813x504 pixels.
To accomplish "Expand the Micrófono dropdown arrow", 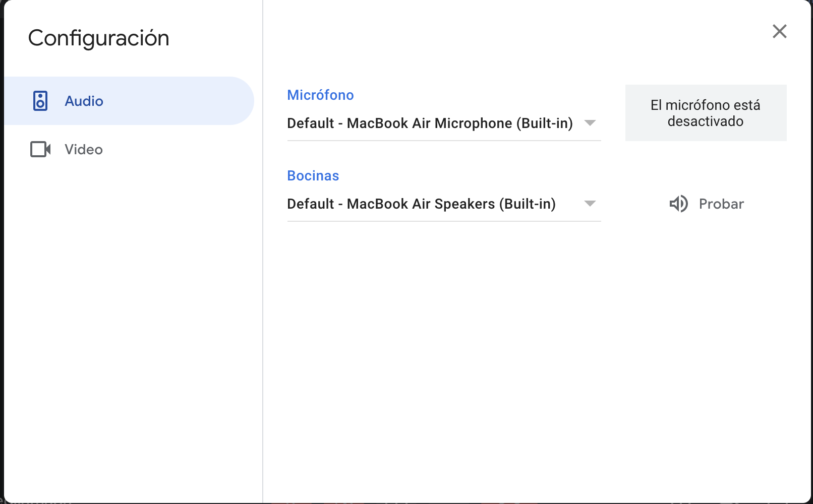I will click(x=590, y=123).
